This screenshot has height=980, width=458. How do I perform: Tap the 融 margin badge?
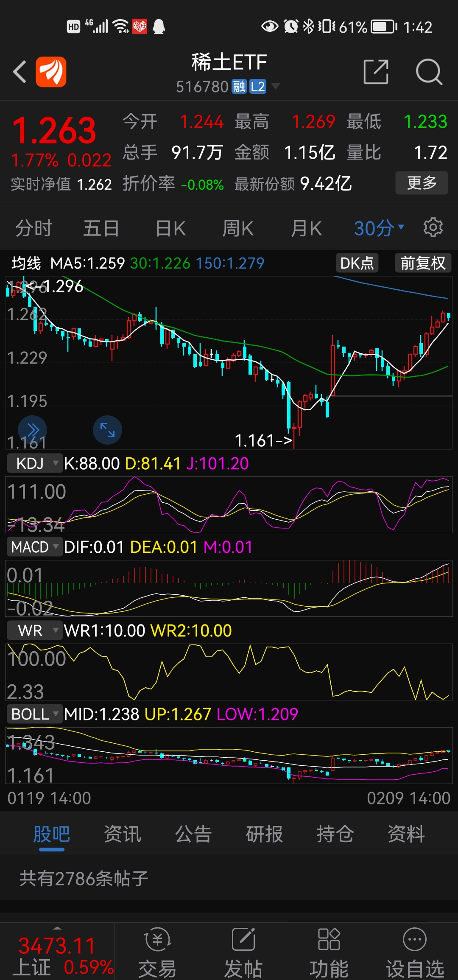tap(239, 87)
